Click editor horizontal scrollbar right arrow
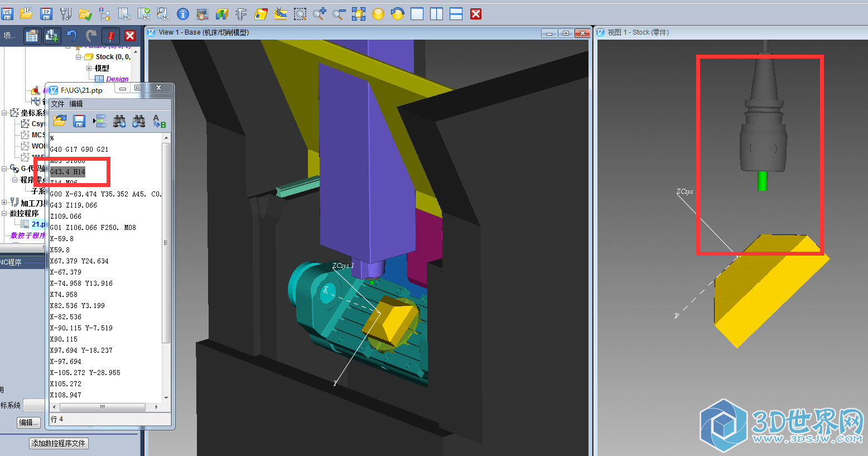Screen dimensions: 868x456 click(156, 407)
